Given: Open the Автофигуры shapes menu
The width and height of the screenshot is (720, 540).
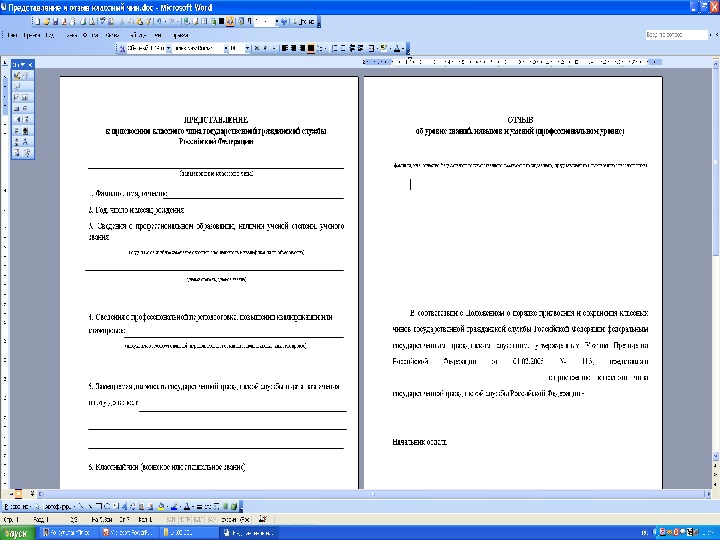Looking at the screenshot, I should pyautogui.click(x=59, y=506).
